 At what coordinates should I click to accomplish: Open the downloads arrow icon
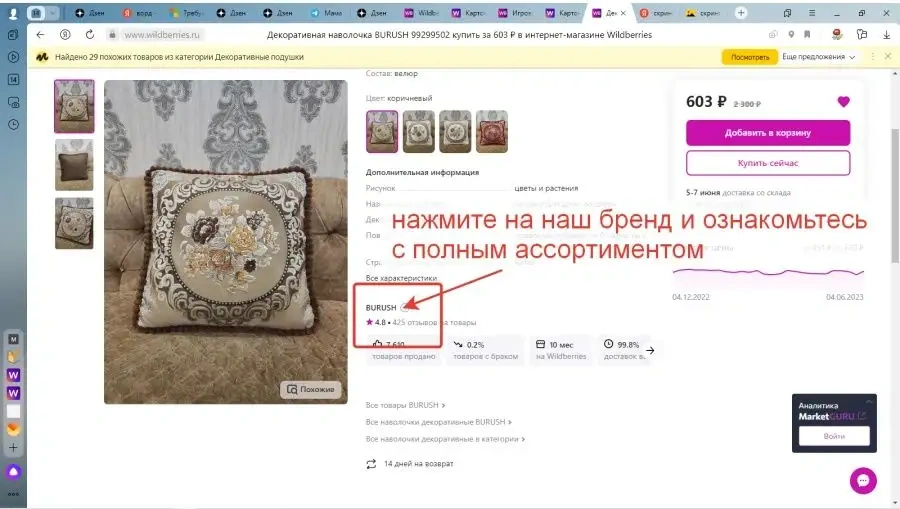[887, 34]
